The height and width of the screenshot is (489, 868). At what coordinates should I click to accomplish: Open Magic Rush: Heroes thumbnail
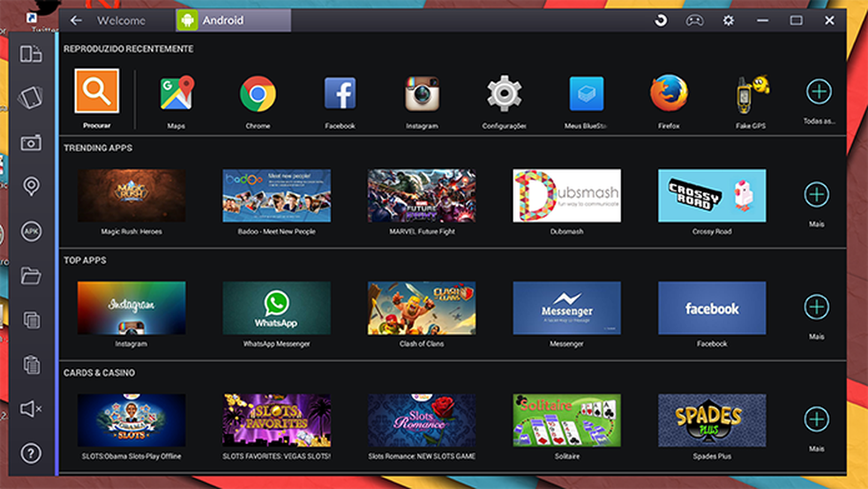point(131,195)
